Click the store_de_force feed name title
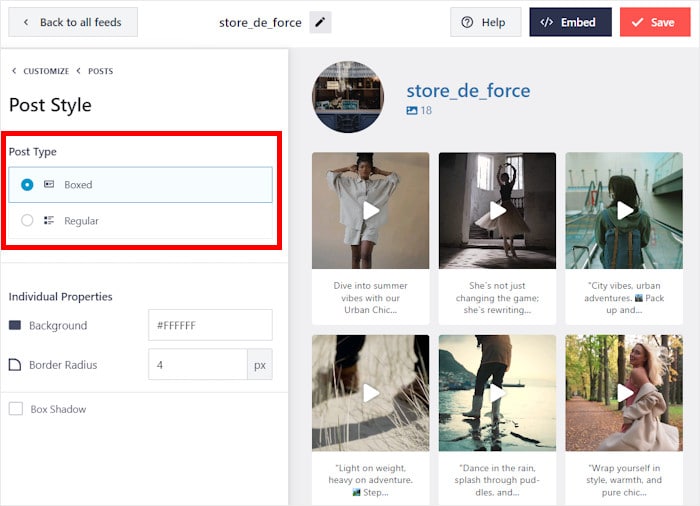The image size is (700, 506). pos(260,22)
